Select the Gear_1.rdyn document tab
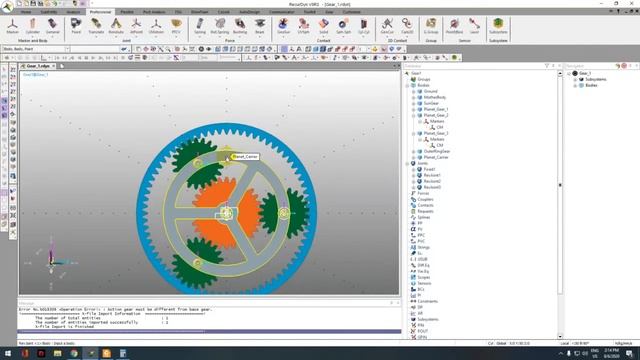Viewport: 640px width, 360px height. click(38, 66)
